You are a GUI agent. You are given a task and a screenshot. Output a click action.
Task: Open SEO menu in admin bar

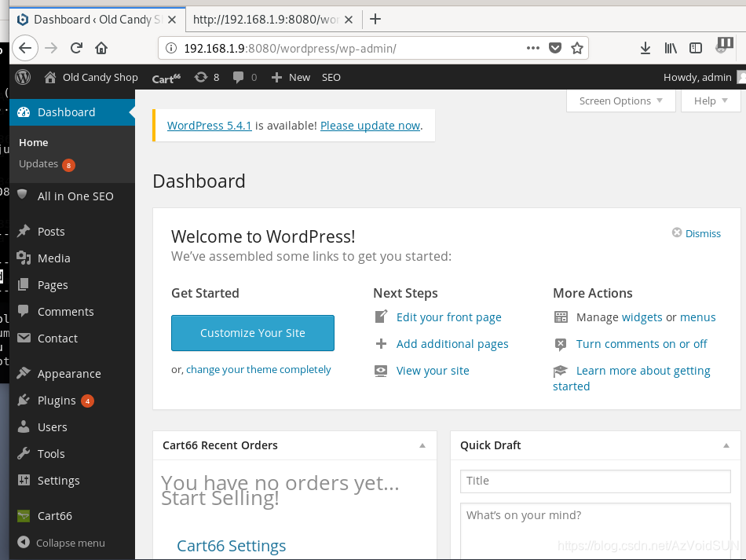tap(331, 77)
